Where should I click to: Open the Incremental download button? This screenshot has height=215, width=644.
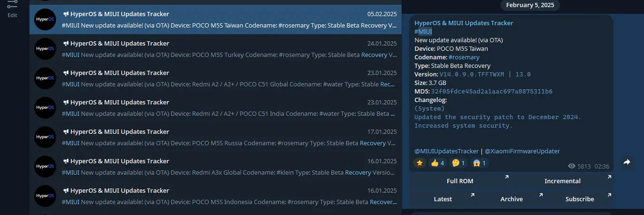tap(562, 181)
